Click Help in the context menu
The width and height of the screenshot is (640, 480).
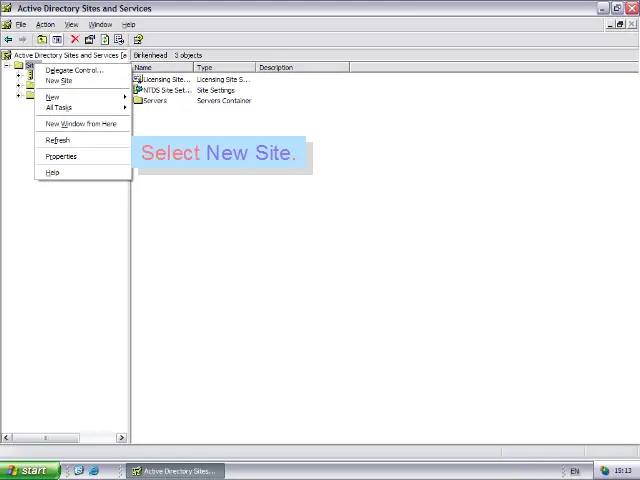click(83, 172)
